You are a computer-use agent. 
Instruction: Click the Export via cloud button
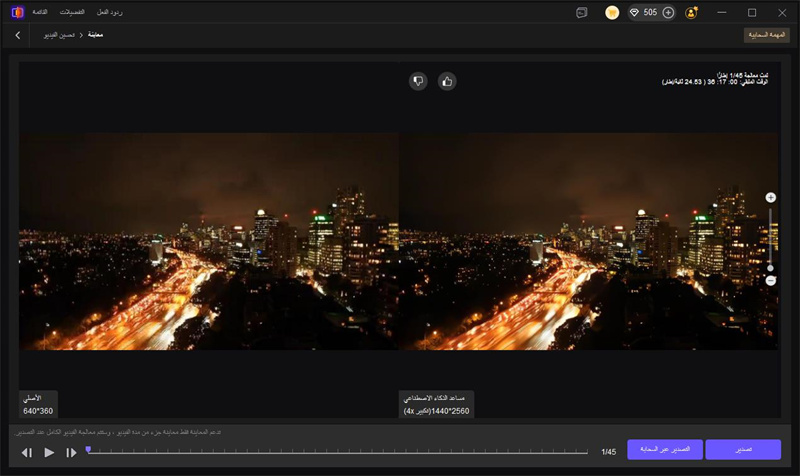click(665, 450)
